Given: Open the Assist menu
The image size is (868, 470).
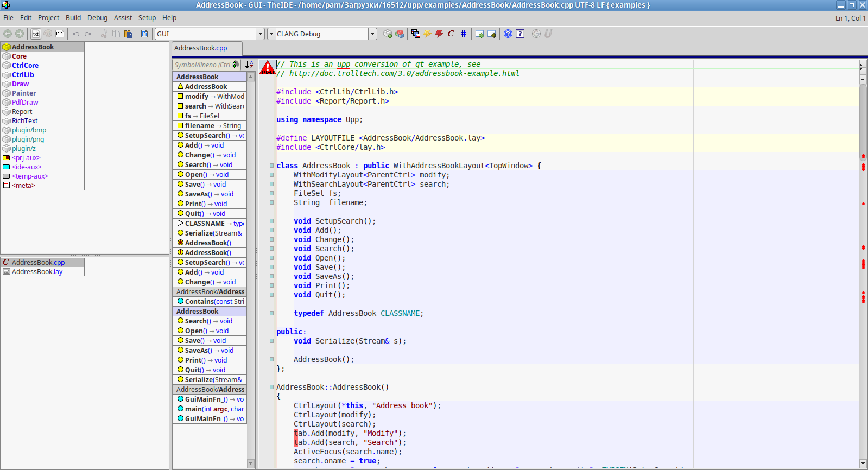Looking at the screenshot, I should [123, 17].
